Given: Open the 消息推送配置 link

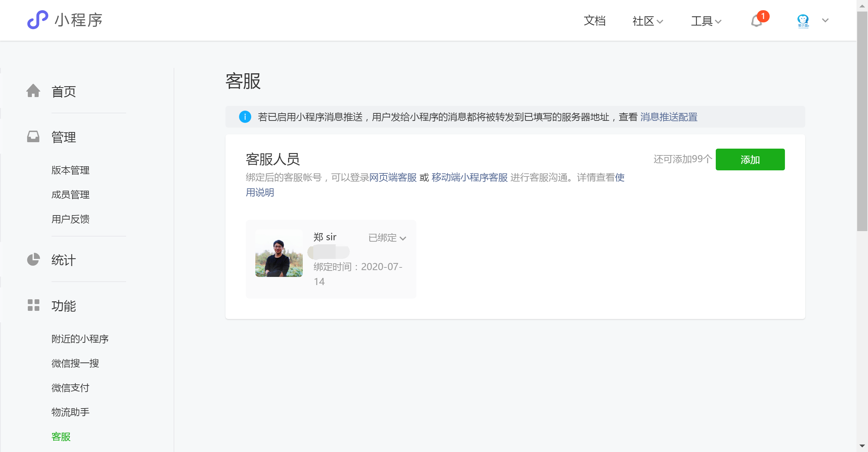Looking at the screenshot, I should point(669,117).
